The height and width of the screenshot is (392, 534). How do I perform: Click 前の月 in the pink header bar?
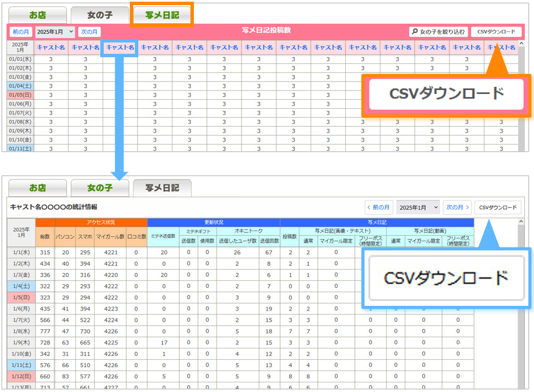[20, 32]
